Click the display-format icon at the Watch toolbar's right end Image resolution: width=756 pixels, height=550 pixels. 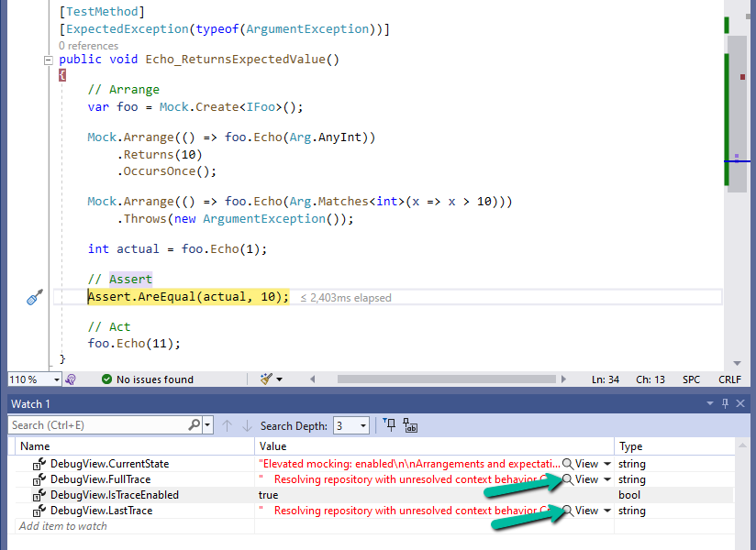point(411,424)
